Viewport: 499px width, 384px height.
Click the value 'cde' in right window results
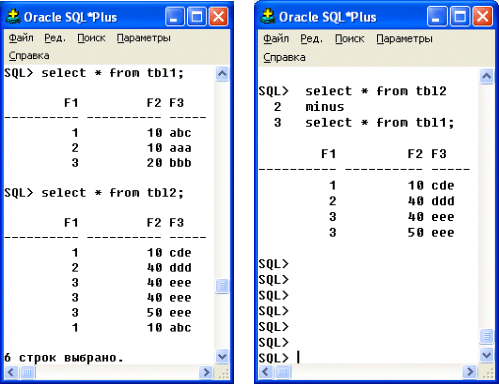(443, 185)
